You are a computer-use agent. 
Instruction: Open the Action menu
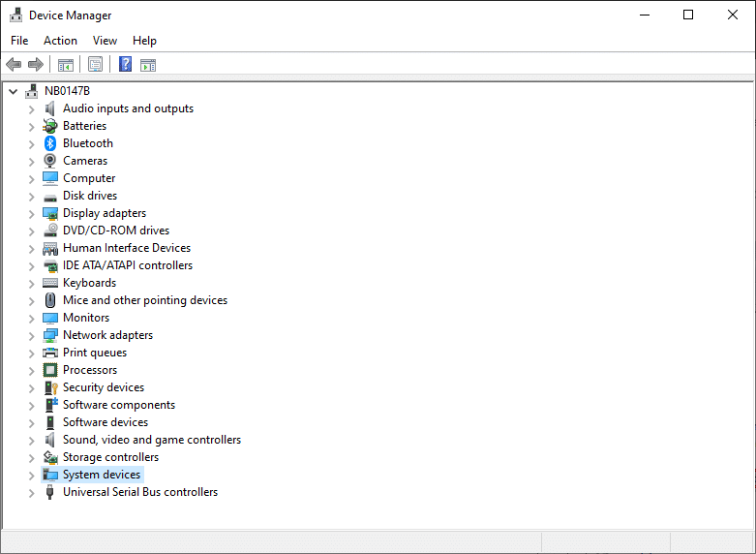pyautogui.click(x=60, y=41)
